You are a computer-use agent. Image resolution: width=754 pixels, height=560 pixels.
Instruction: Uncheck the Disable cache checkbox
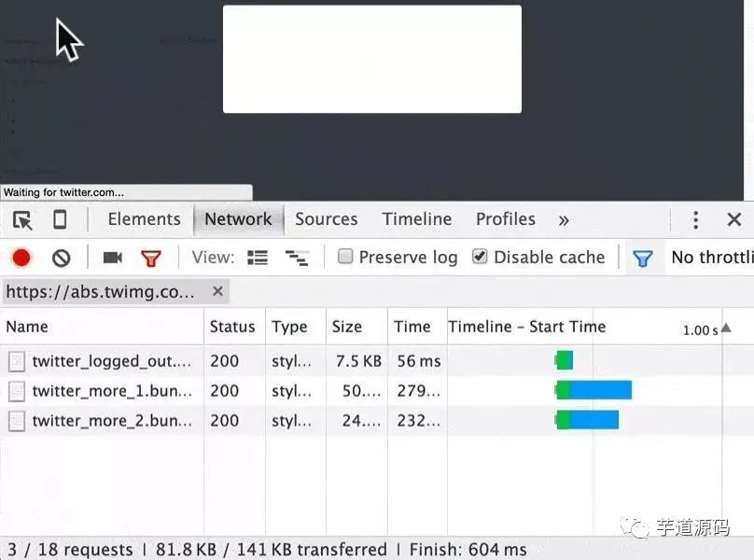(x=480, y=257)
